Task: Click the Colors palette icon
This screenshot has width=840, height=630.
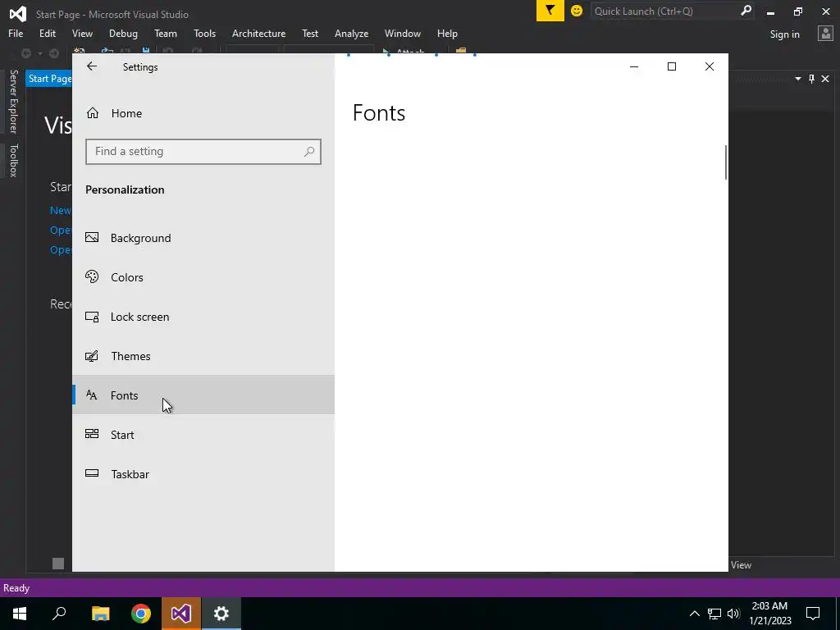Action: point(92,276)
